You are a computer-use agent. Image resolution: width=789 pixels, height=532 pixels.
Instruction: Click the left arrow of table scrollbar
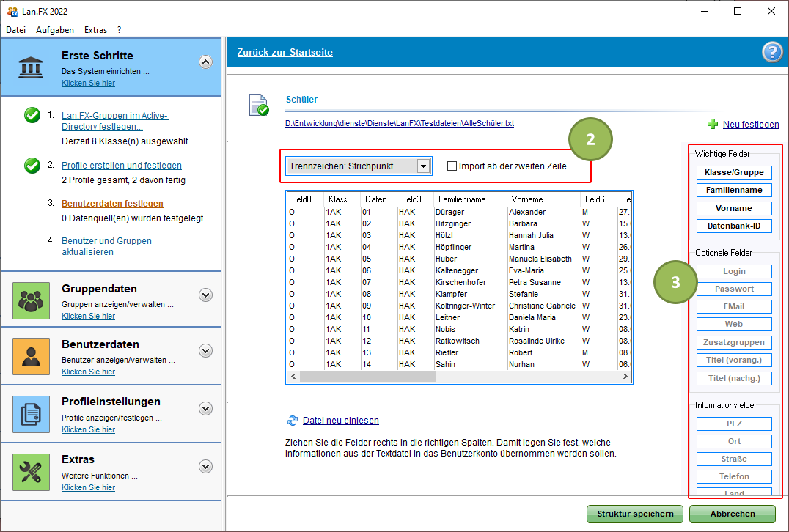click(x=293, y=376)
